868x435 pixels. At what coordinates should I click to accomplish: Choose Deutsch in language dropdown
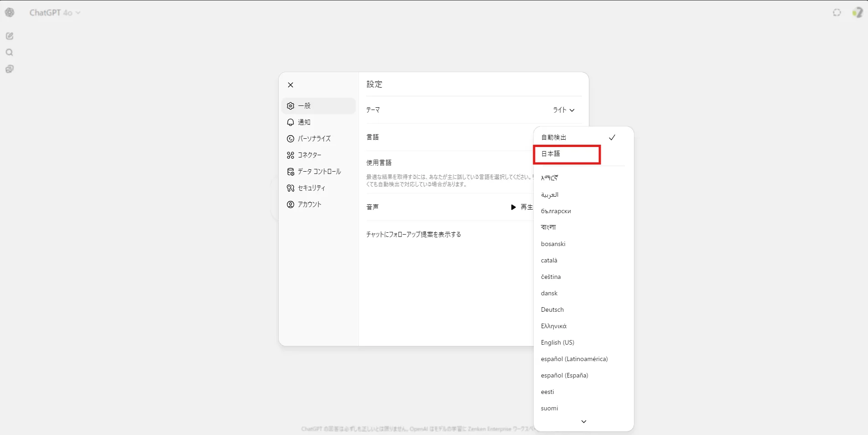[x=552, y=310]
